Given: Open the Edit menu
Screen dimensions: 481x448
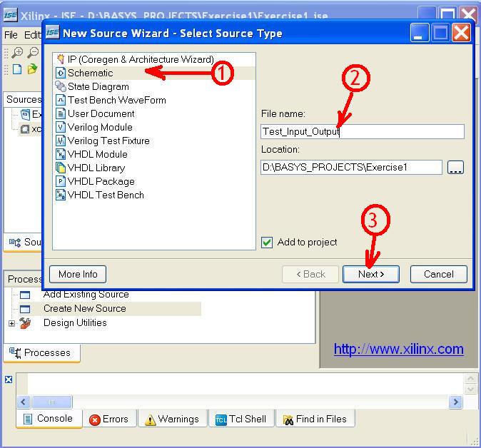Looking at the screenshot, I should point(32,35).
